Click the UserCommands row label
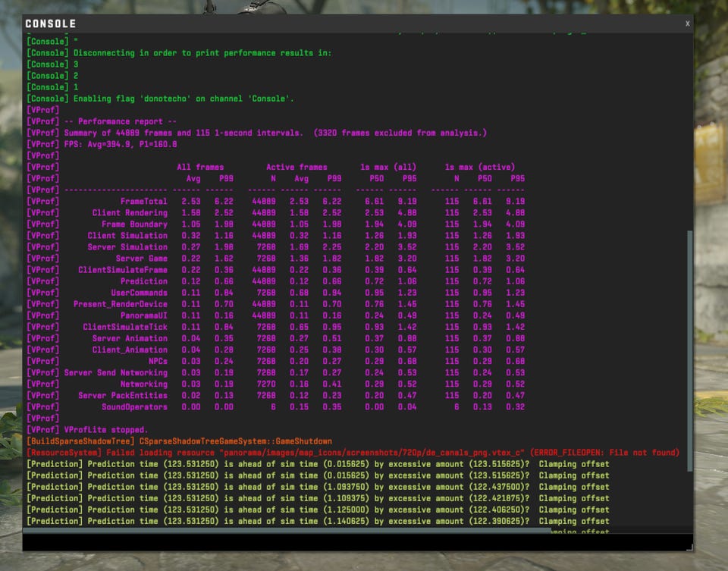This screenshot has height=571, width=728. pos(139,293)
